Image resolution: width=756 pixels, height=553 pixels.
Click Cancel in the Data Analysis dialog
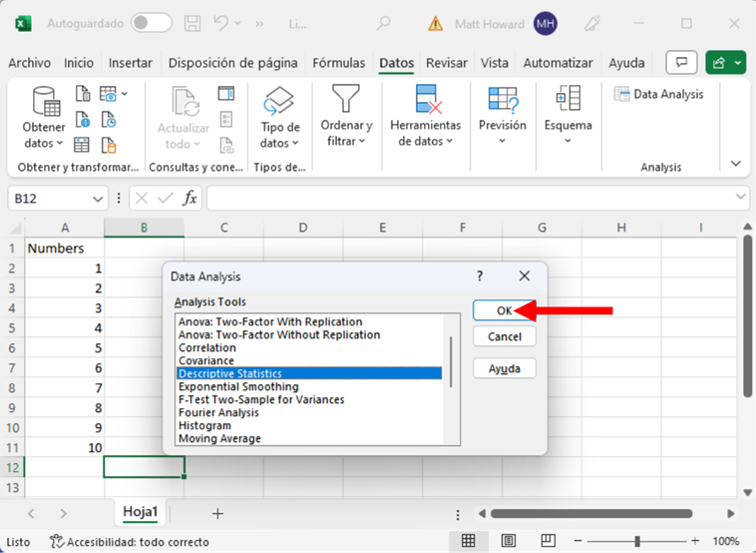pyautogui.click(x=504, y=337)
